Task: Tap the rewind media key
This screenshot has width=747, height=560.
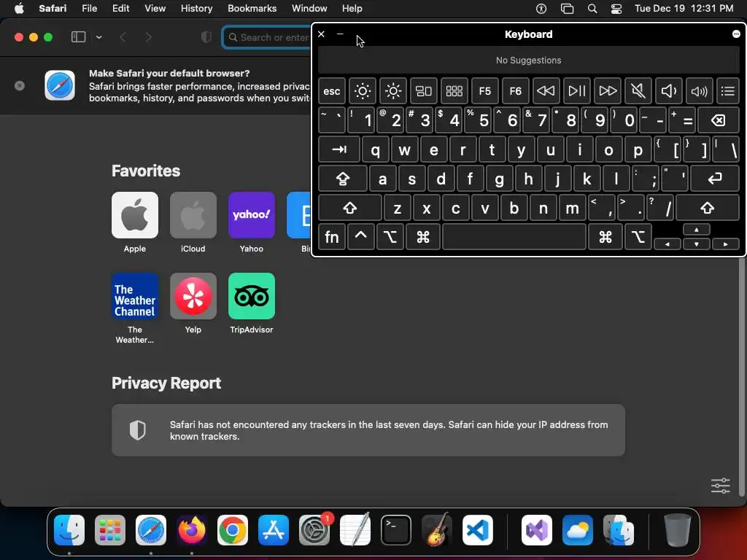Action: [x=546, y=91]
